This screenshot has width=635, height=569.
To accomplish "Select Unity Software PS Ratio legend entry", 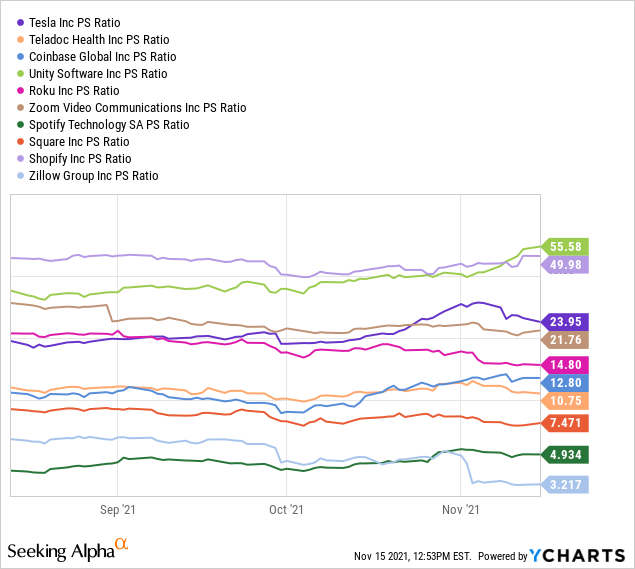I will coord(98,73).
